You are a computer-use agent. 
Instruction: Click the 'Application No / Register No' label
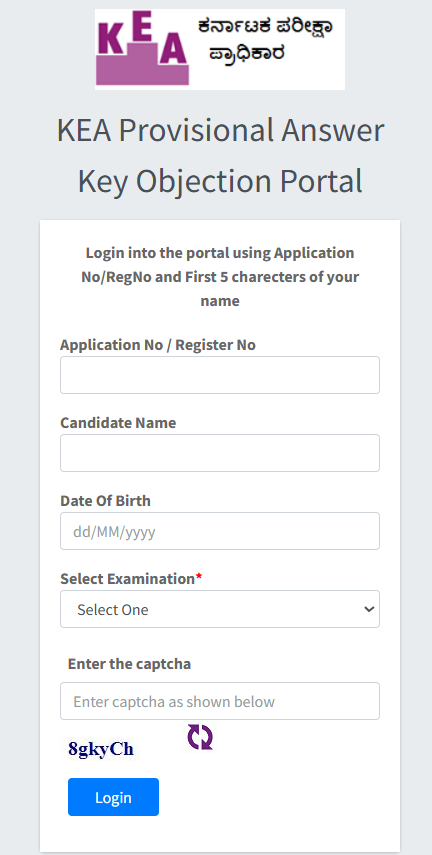[158, 345]
